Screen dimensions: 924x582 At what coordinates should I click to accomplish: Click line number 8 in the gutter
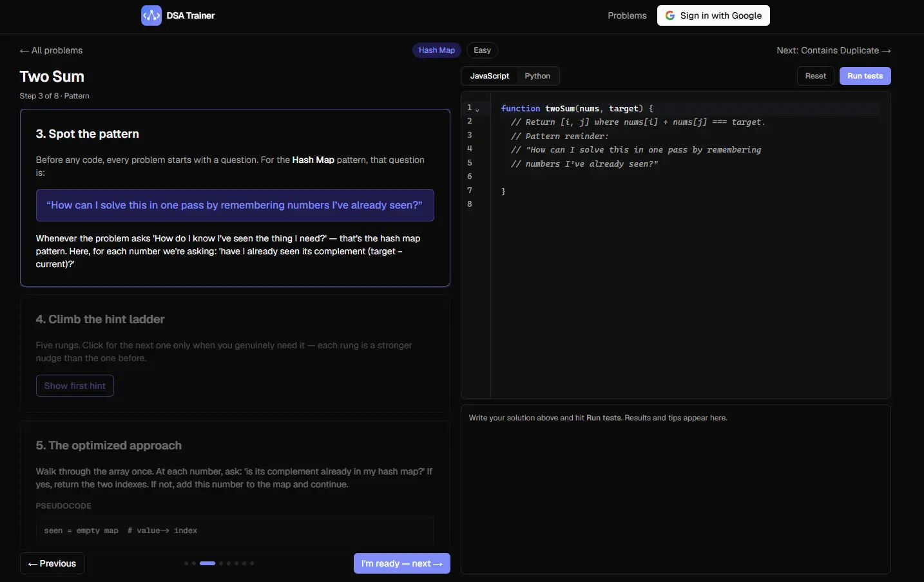tap(470, 204)
